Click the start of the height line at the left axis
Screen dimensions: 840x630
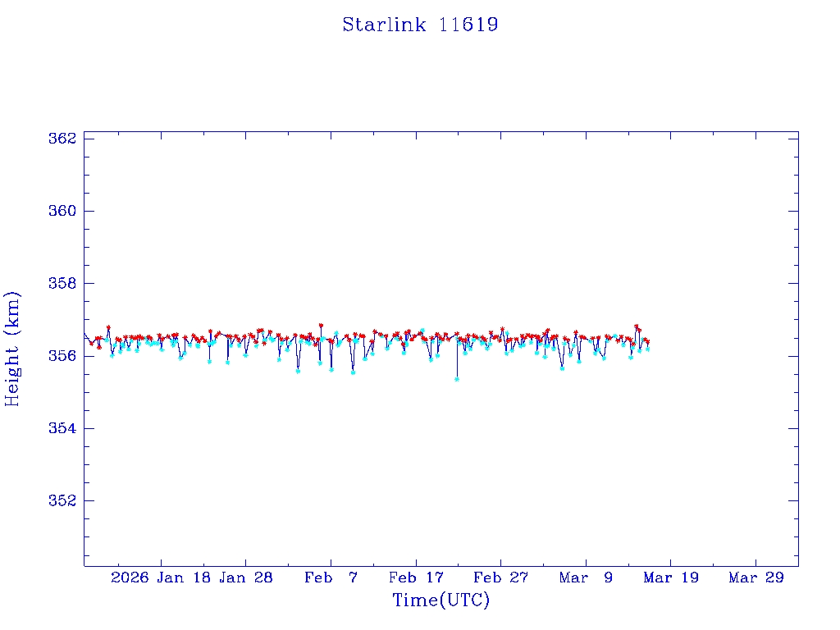click(x=85, y=334)
